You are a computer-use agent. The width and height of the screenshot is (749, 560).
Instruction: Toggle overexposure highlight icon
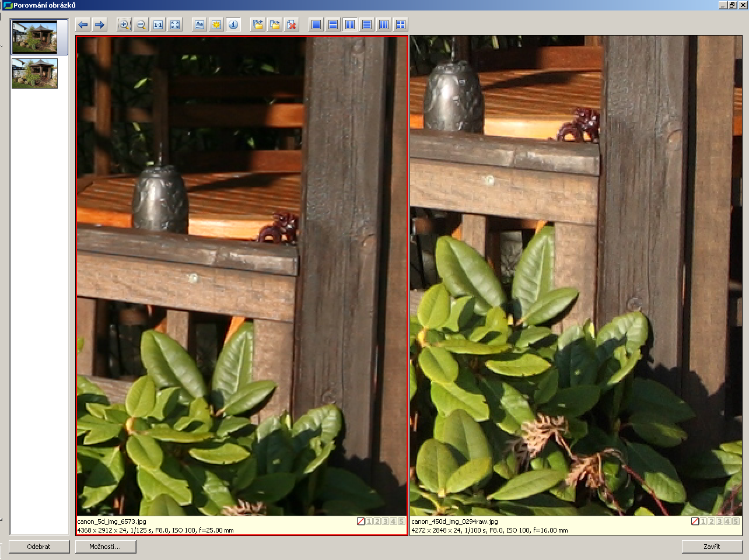pos(216,24)
